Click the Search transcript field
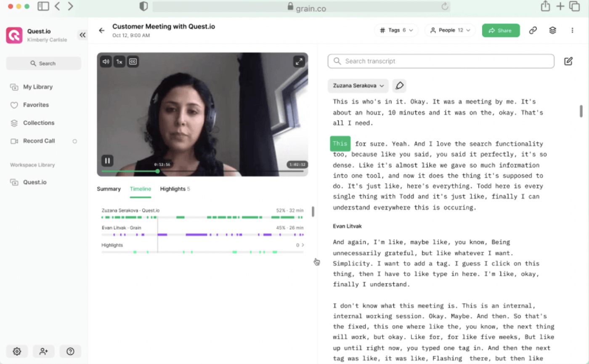Image resolution: width=589 pixels, height=364 pixels. pyautogui.click(x=441, y=61)
